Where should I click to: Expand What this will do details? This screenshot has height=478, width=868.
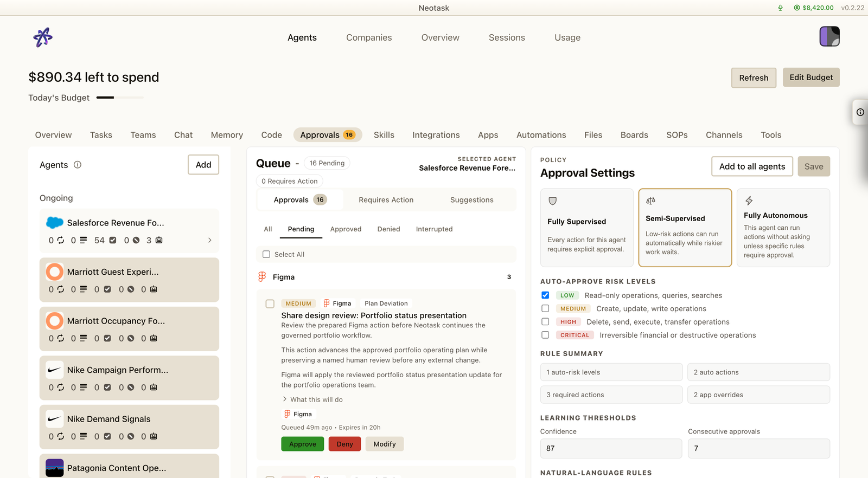pos(312,399)
